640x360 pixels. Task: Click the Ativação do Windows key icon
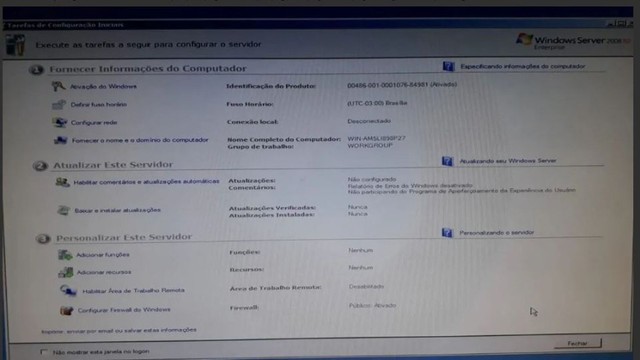click(x=58, y=86)
